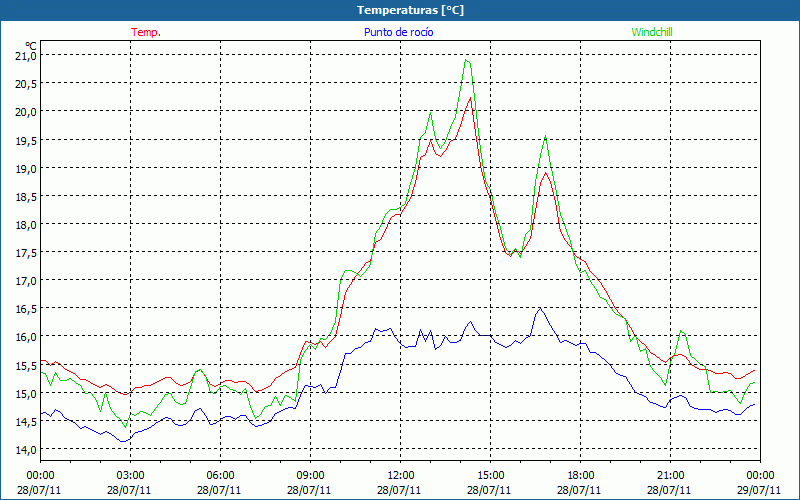Click the '18,0' y-axis label
Screen dimensions: 800x500
pyautogui.click(x=26, y=224)
